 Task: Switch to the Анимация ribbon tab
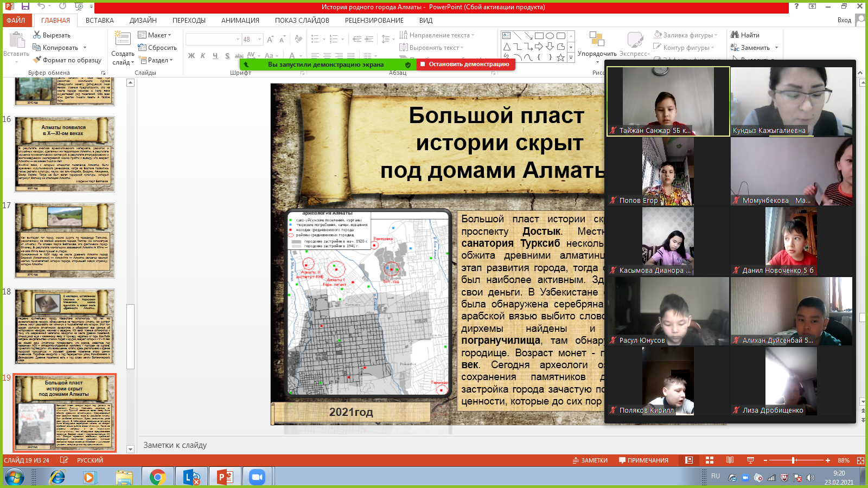(240, 21)
